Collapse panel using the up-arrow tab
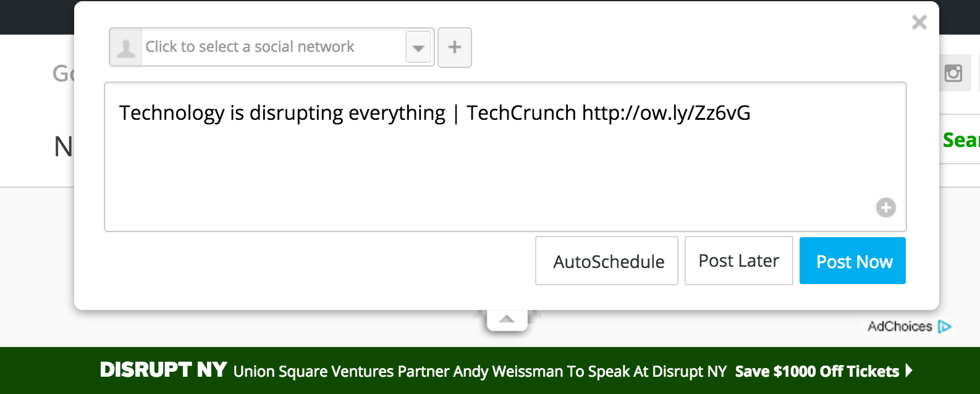The height and width of the screenshot is (394, 980). pos(507,319)
